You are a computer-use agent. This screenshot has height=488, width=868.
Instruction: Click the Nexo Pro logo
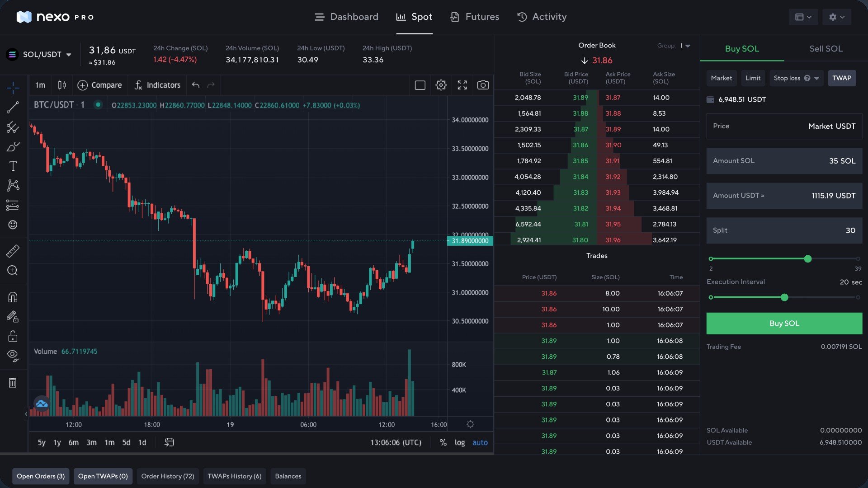pyautogui.click(x=55, y=17)
